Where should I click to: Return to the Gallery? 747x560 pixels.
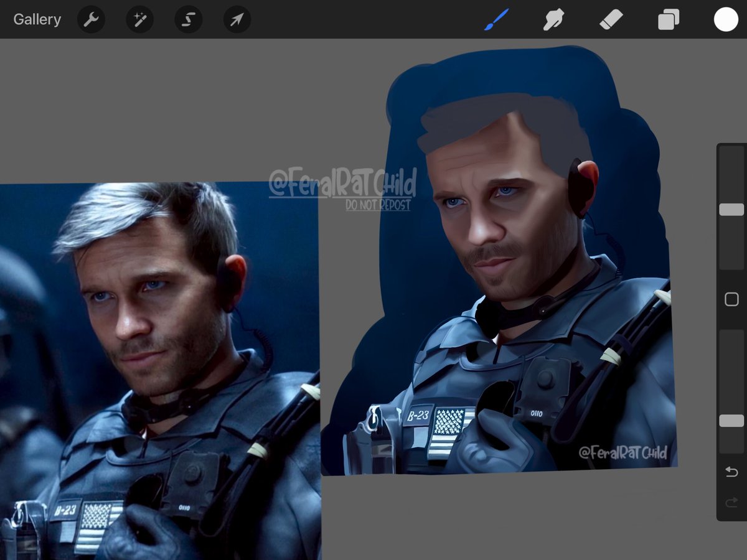pos(37,19)
